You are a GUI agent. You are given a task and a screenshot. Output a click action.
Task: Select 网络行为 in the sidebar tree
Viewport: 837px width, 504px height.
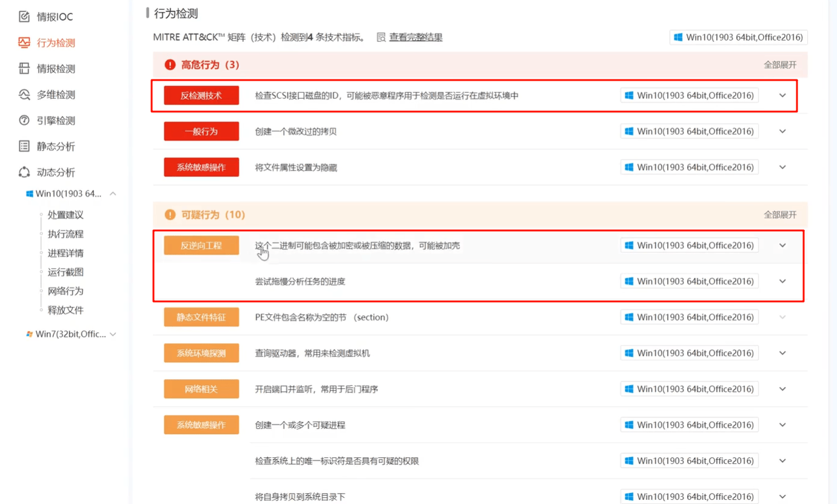(x=66, y=291)
